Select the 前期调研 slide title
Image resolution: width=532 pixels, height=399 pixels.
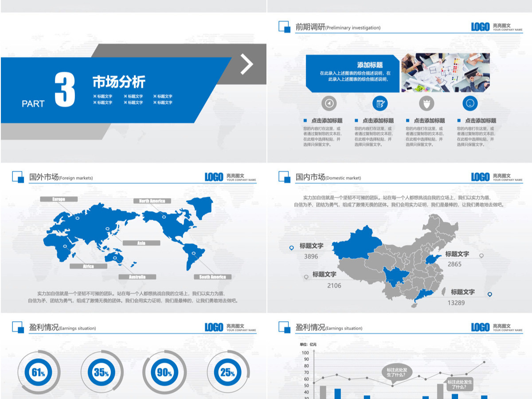(x=310, y=27)
